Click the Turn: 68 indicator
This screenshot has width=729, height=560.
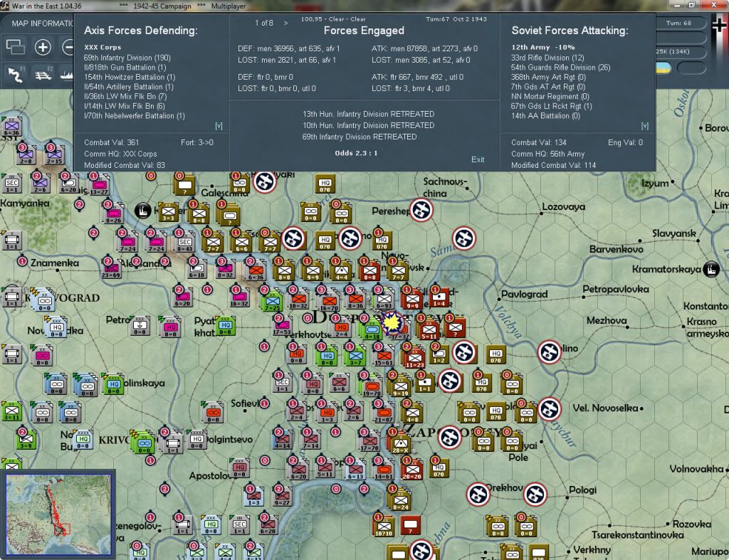678,23
